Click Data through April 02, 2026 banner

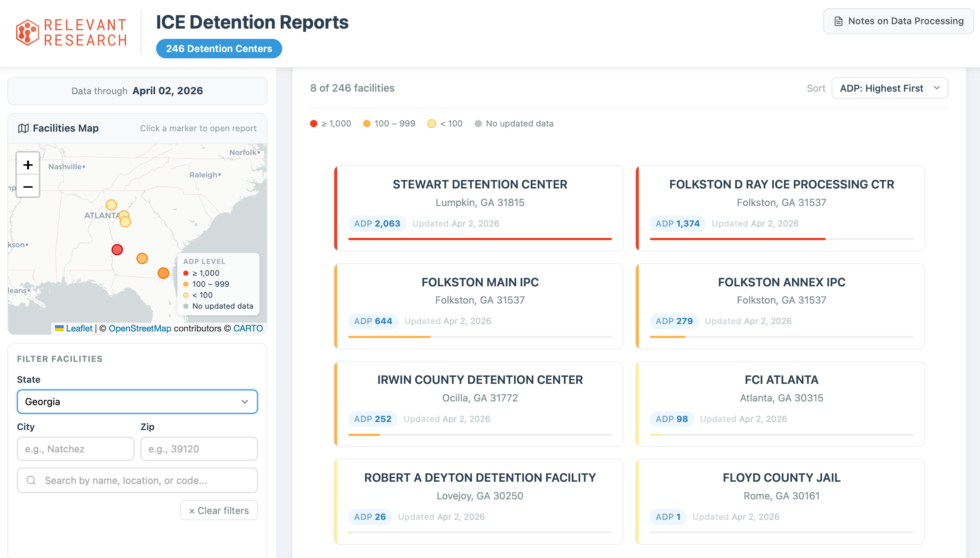pyautogui.click(x=137, y=91)
